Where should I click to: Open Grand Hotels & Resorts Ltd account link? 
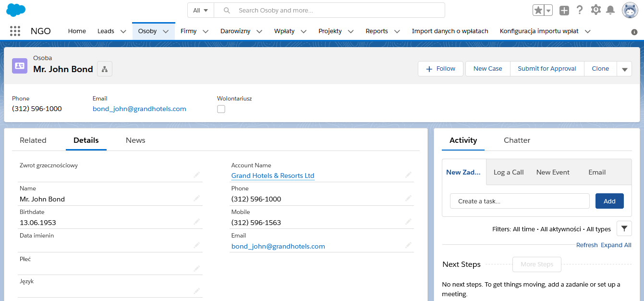coord(273,176)
